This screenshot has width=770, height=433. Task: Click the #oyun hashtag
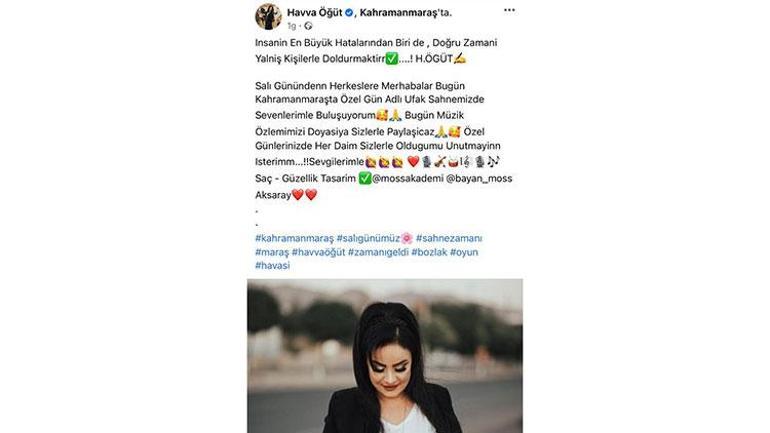(x=464, y=252)
